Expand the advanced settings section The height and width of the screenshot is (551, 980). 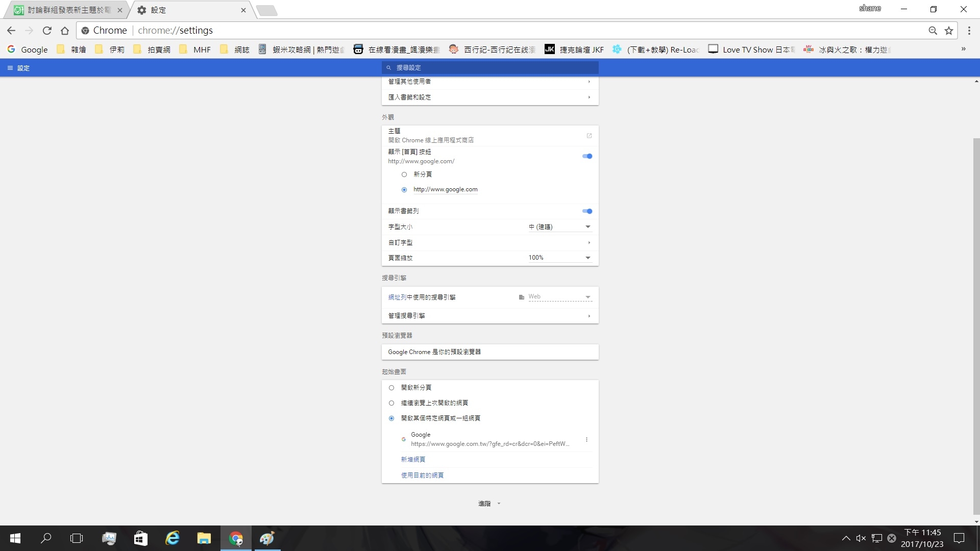489,504
